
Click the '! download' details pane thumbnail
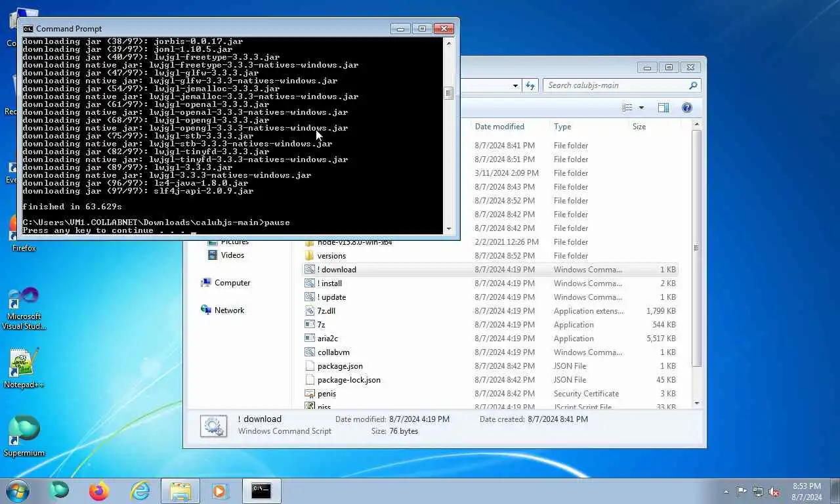tap(214, 425)
